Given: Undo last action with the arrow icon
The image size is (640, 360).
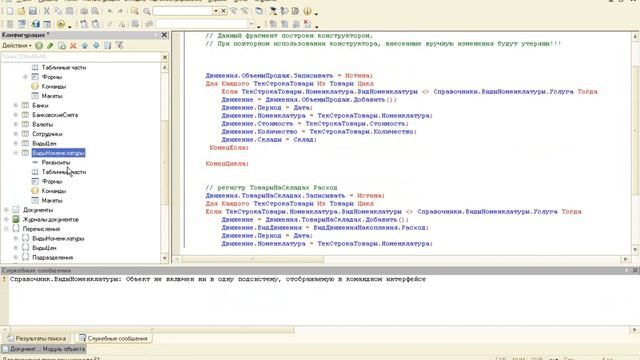Looking at the screenshot, I should (x=109, y=11).
